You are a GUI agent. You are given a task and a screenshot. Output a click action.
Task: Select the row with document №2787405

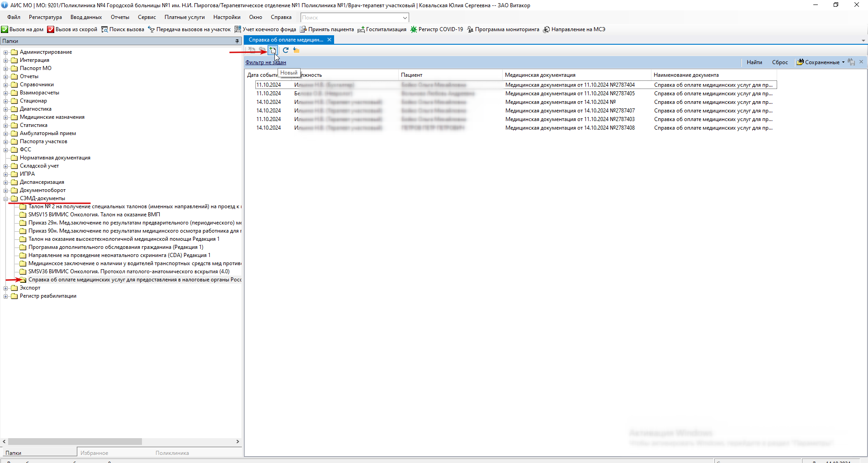pos(516,94)
